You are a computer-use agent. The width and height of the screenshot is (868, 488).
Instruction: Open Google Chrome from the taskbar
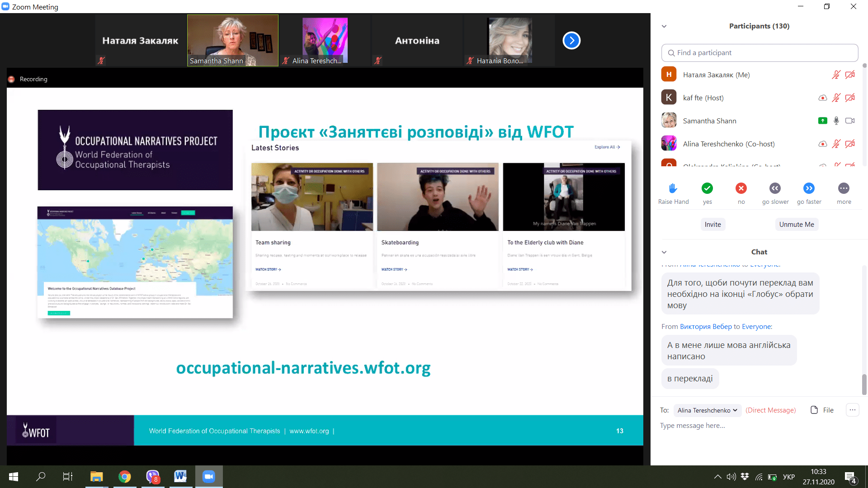(x=124, y=477)
